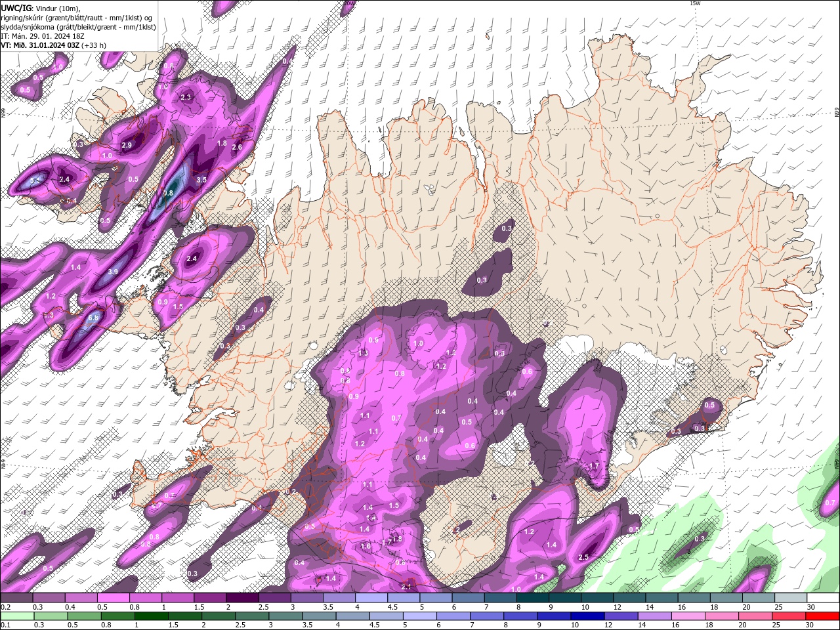
Task: Click the '10' label in the green legend row
Action: pyautogui.click(x=575, y=625)
